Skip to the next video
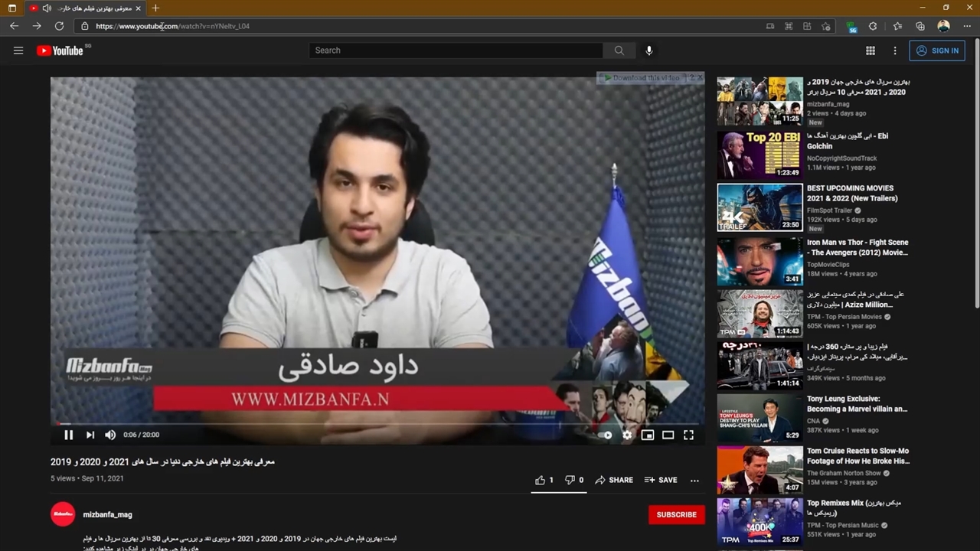Viewport: 980px width, 551px height. click(90, 435)
